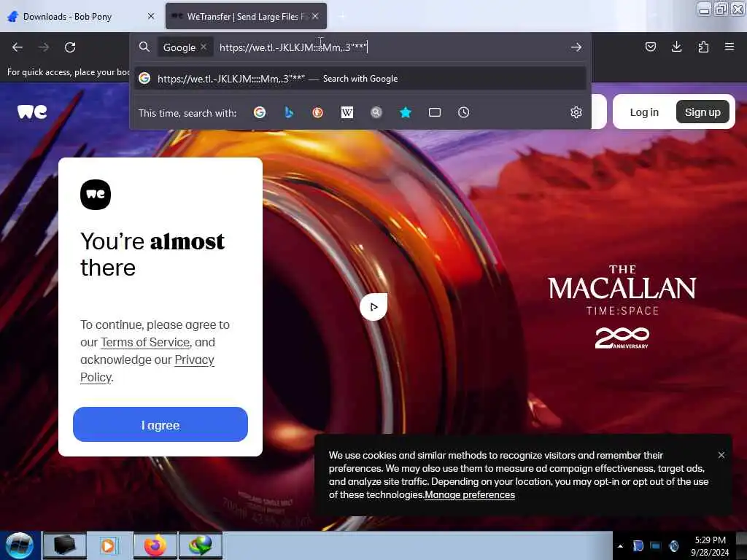Click the black WeTransfer badge on card

96,195
